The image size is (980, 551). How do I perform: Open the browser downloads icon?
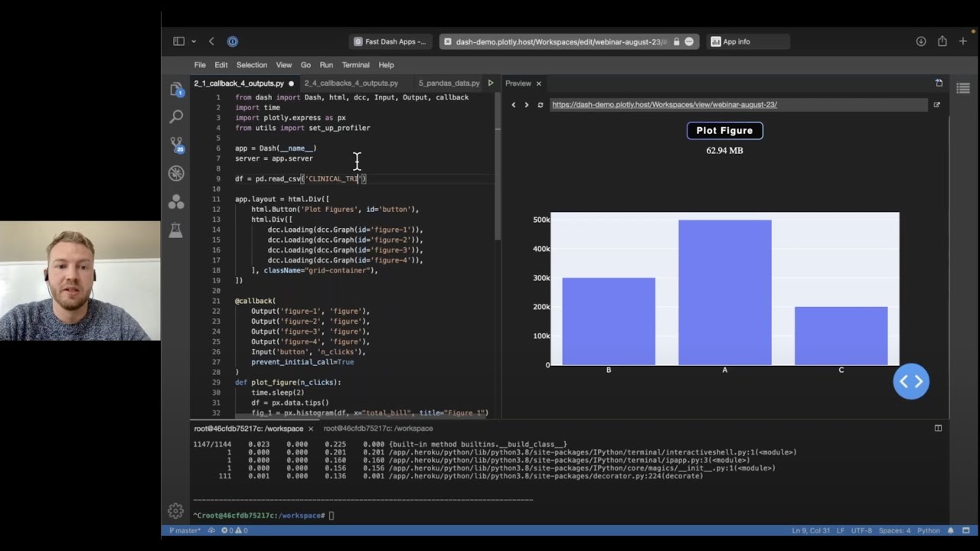tap(921, 41)
